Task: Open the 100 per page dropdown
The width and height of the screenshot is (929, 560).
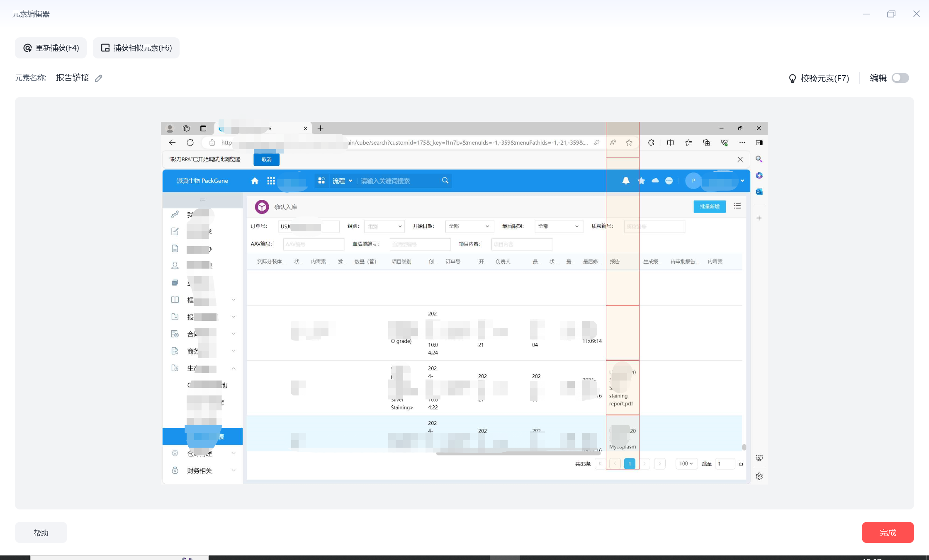Action: pos(686,463)
